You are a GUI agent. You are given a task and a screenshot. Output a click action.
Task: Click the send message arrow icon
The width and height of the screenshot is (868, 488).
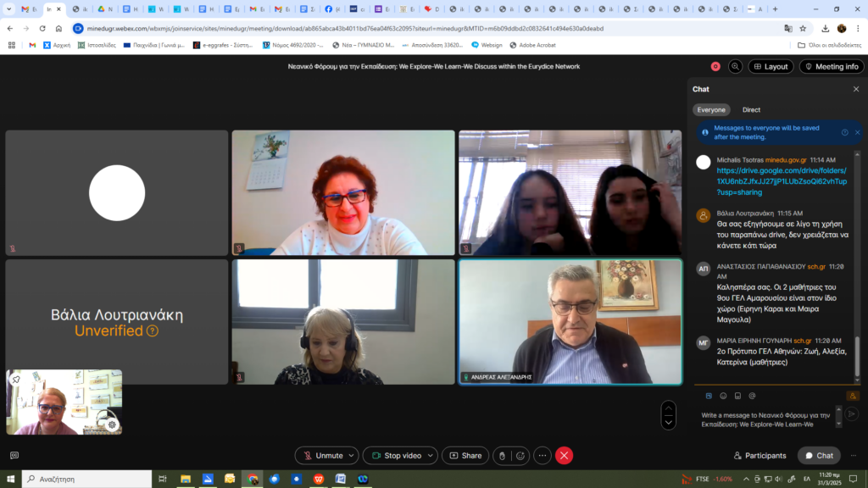coord(852,414)
